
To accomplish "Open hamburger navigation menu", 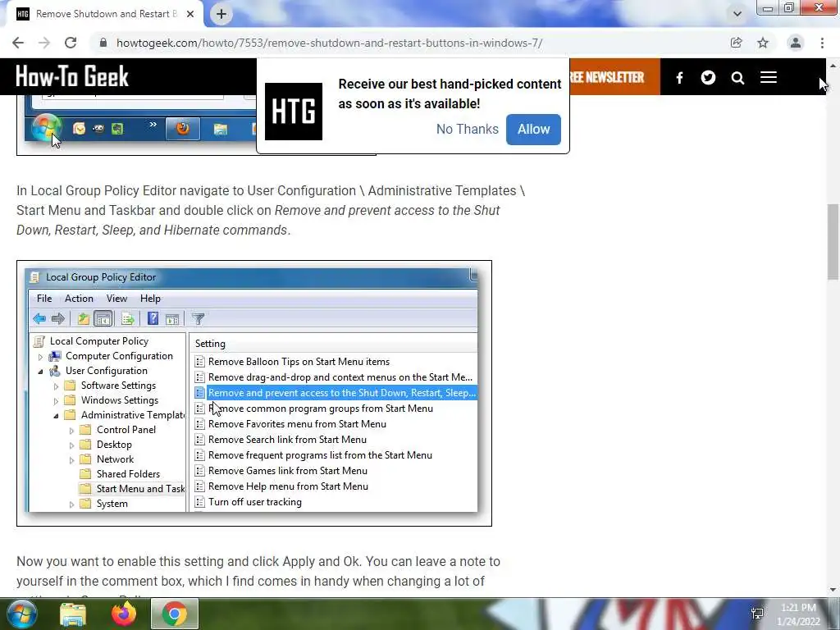I will click(768, 78).
